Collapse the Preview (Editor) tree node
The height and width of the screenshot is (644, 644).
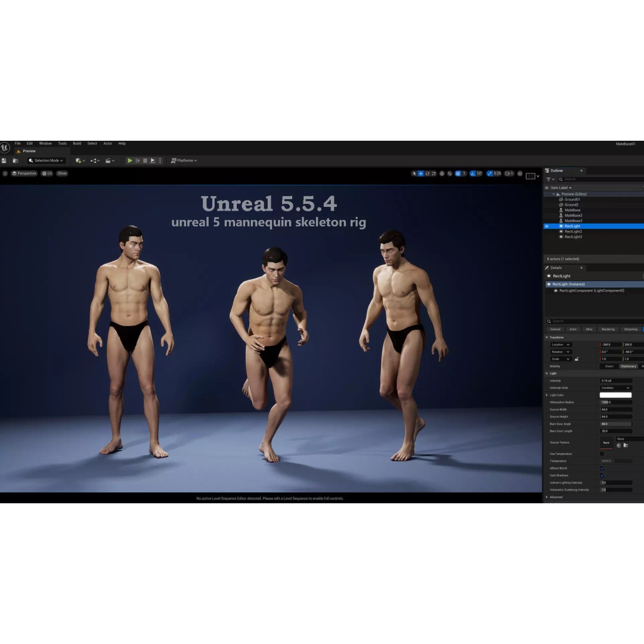coord(553,194)
